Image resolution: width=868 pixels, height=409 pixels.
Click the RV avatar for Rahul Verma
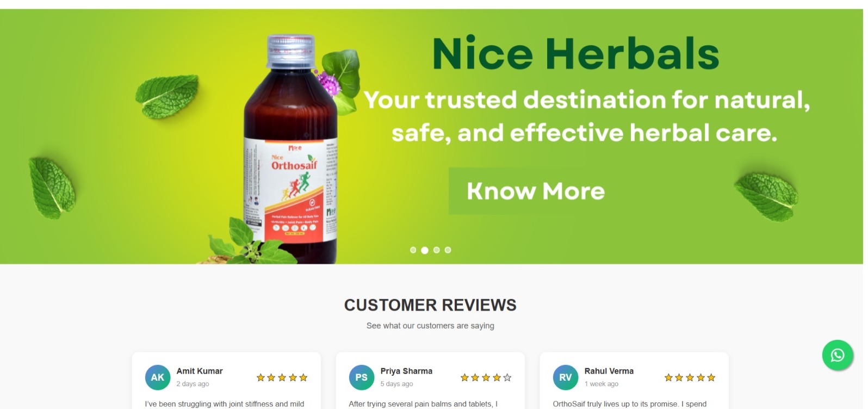click(566, 377)
